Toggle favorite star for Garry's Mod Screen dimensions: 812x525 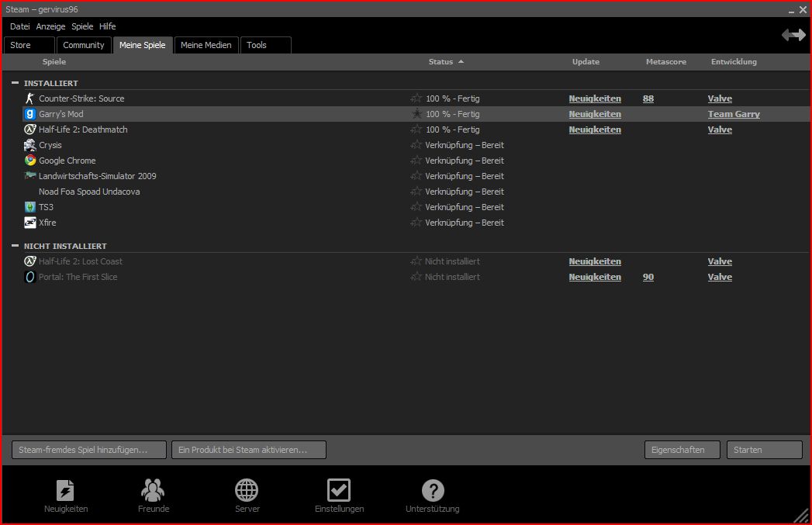416,114
